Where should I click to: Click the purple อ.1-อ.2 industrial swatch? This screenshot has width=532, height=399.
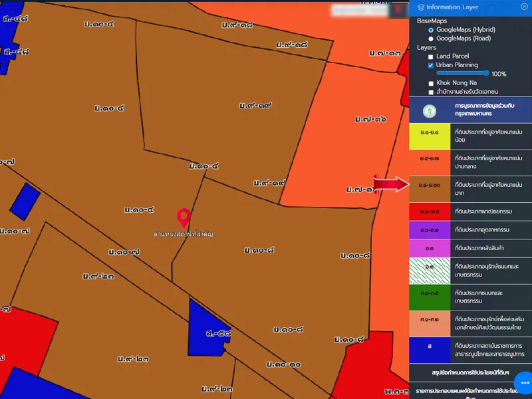pyautogui.click(x=429, y=229)
